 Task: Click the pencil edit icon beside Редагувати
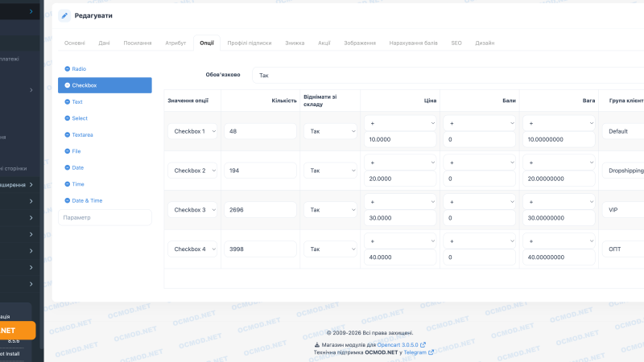tap(64, 15)
